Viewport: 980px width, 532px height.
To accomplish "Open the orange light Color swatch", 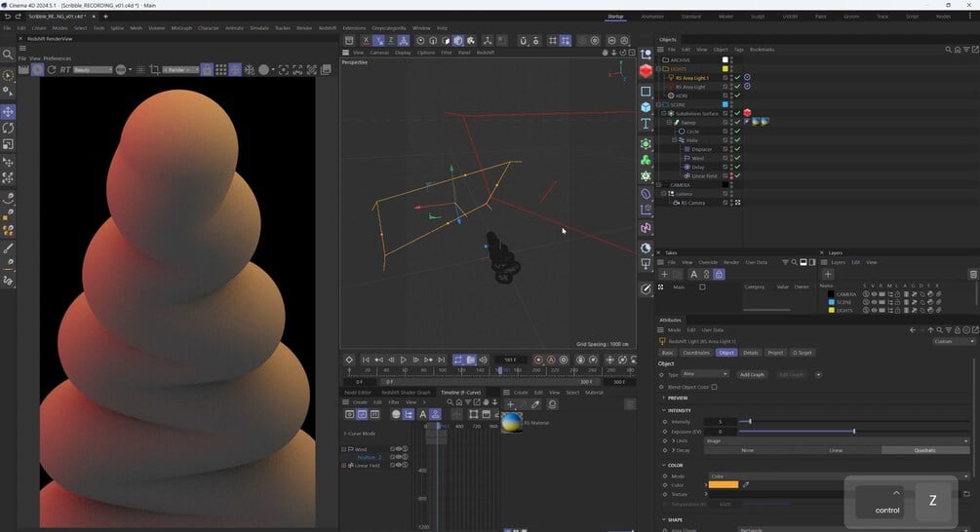I will (724, 484).
